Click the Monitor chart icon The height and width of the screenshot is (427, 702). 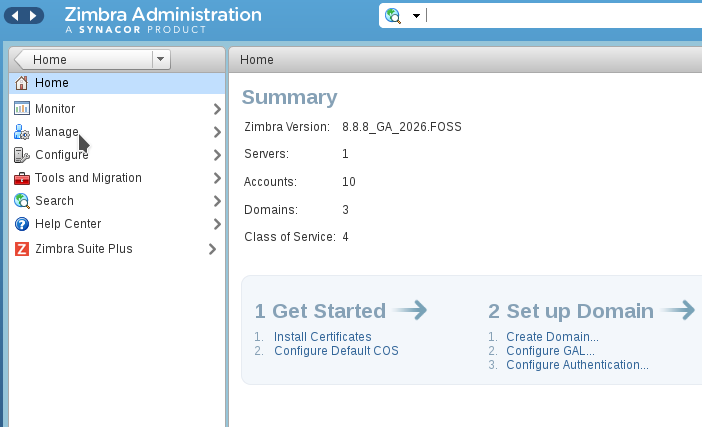coord(22,108)
